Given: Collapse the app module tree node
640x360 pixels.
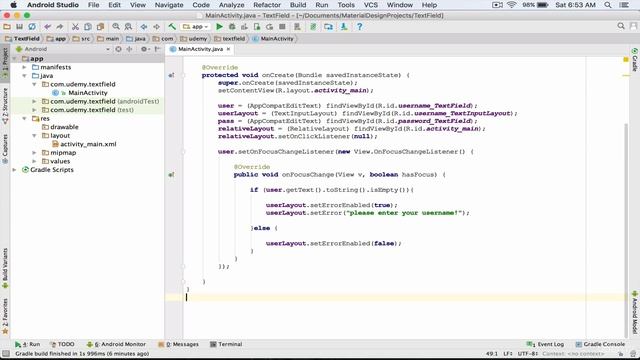Looking at the screenshot, I should 15,59.
